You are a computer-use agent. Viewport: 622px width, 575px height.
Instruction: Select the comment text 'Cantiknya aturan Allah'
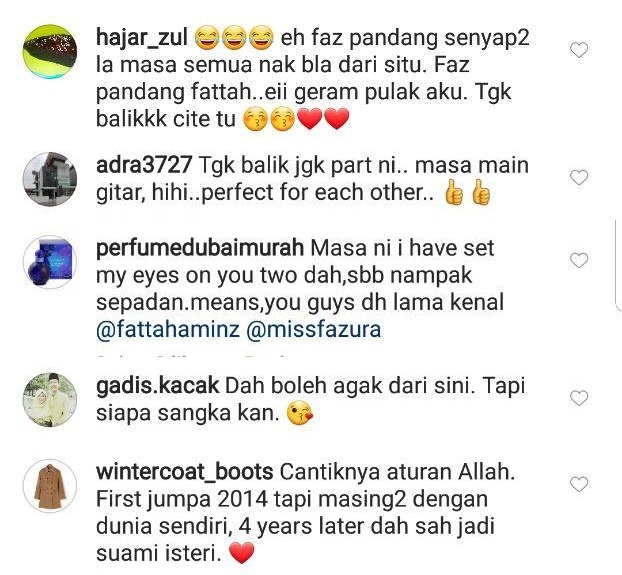click(397, 472)
